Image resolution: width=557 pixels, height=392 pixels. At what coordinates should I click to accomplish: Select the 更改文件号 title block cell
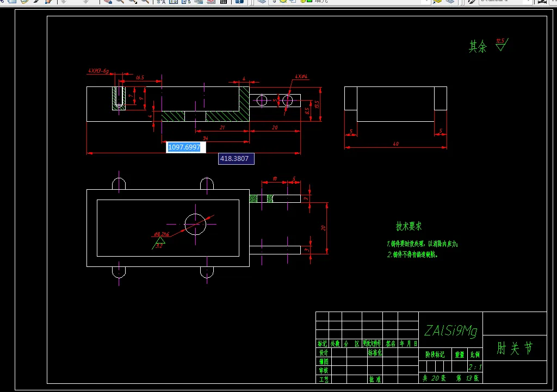(x=372, y=344)
